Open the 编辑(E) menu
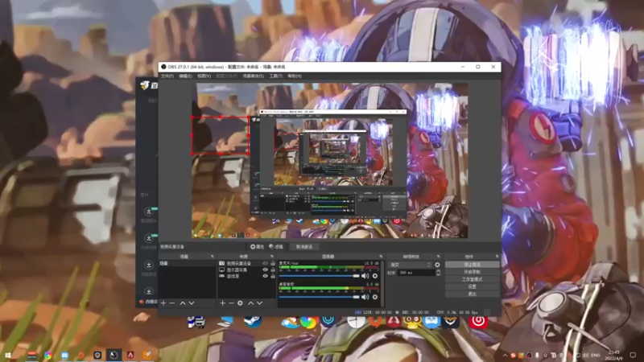 tap(185, 76)
